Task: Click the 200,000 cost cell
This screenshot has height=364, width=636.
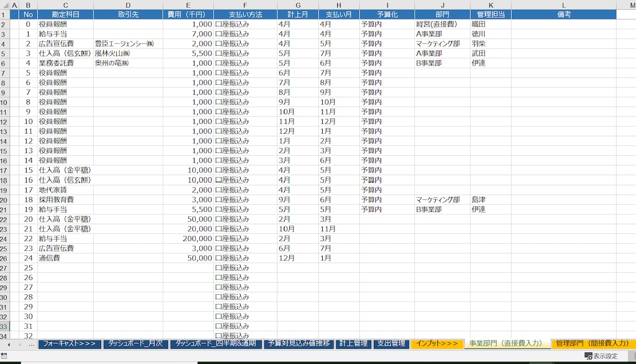Action: tap(188, 239)
